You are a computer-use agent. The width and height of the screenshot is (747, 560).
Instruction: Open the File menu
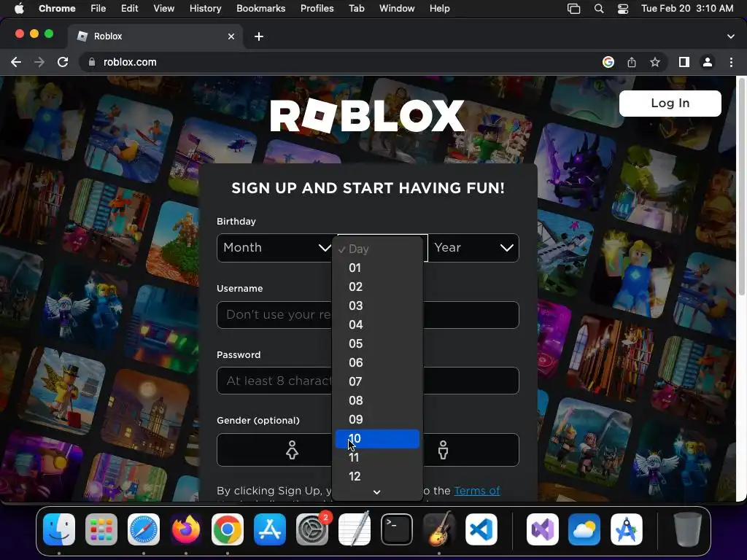coord(98,9)
